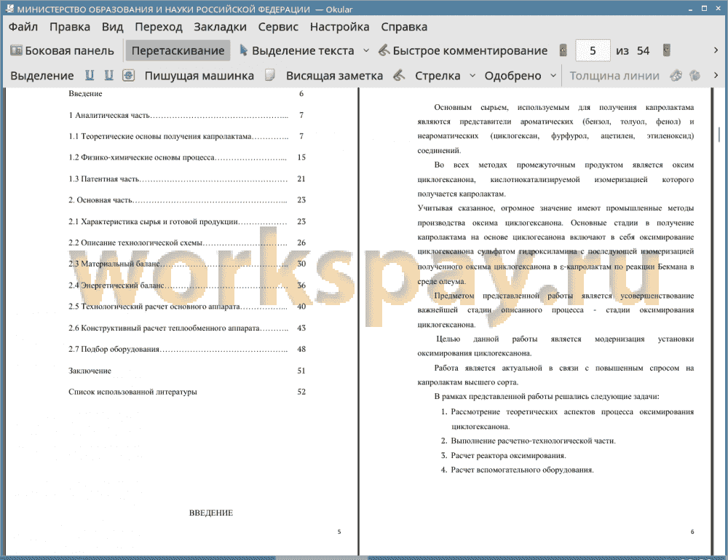Click contents entry "Введение" at top
728x560 pixels.
click(85, 94)
